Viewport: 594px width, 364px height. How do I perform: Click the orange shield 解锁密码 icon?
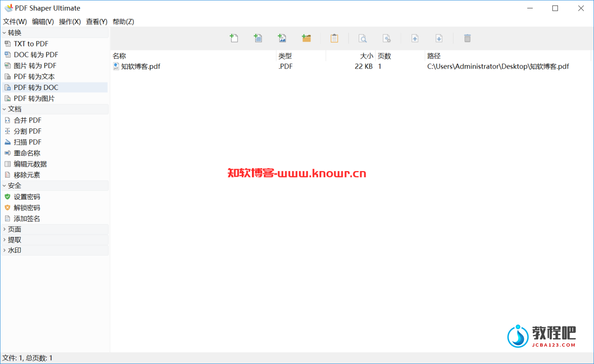point(7,208)
